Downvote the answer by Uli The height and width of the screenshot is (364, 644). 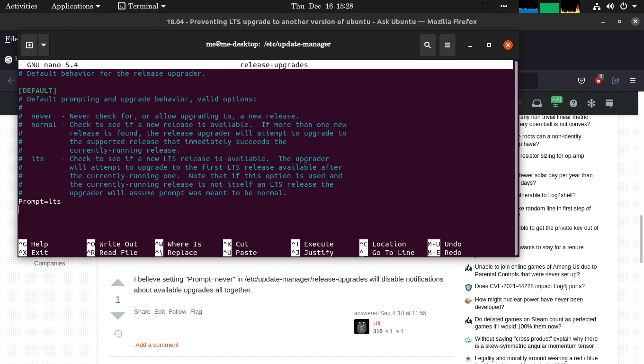coord(118,316)
